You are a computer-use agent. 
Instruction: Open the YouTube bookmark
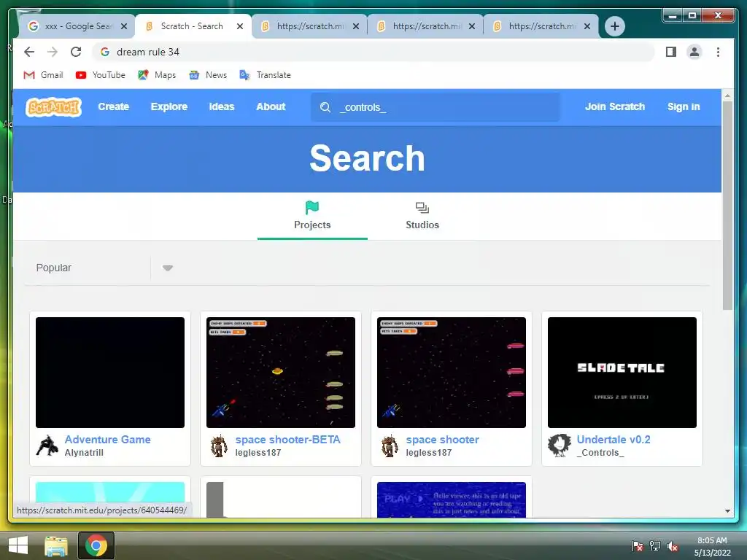[101, 75]
